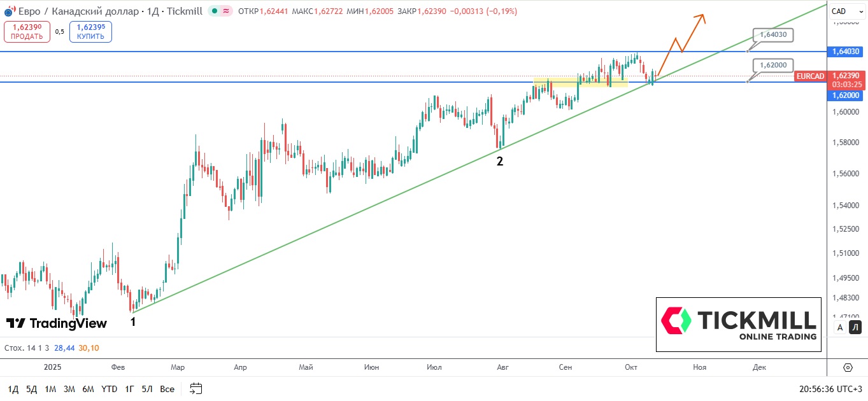Select the Все (all) range tab
The width and height of the screenshot is (868, 401).
point(167,389)
